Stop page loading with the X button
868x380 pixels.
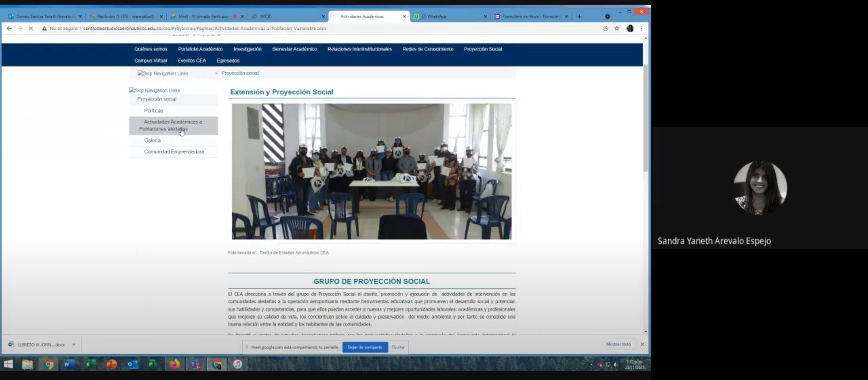31,28
